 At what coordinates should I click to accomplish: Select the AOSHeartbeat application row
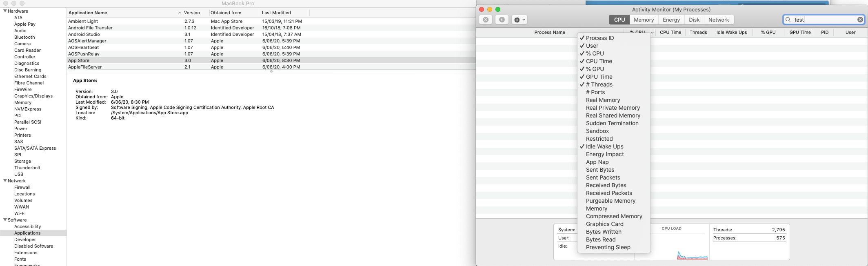click(271, 47)
